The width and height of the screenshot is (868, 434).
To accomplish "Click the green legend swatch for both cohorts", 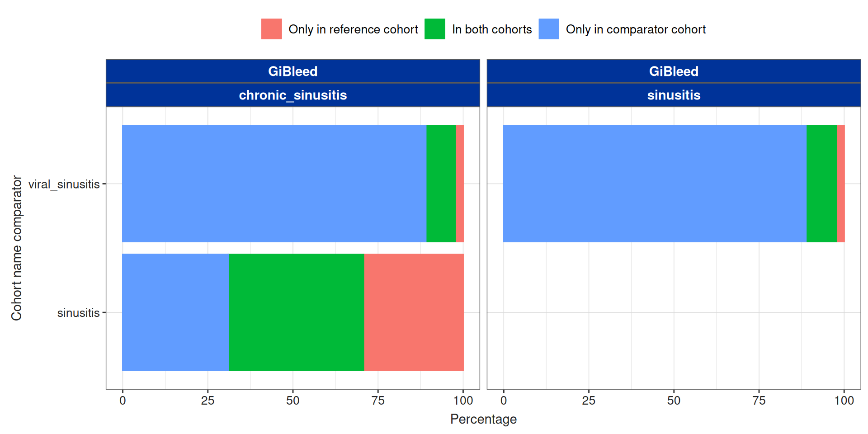I will click(x=435, y=29).
